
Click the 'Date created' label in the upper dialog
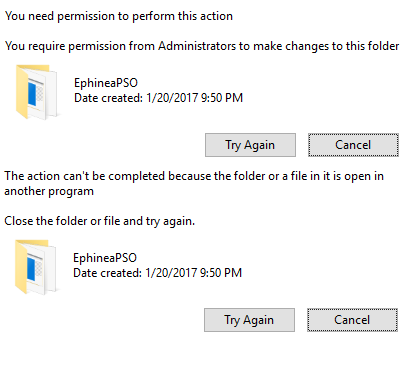click(x=108, y=98)
